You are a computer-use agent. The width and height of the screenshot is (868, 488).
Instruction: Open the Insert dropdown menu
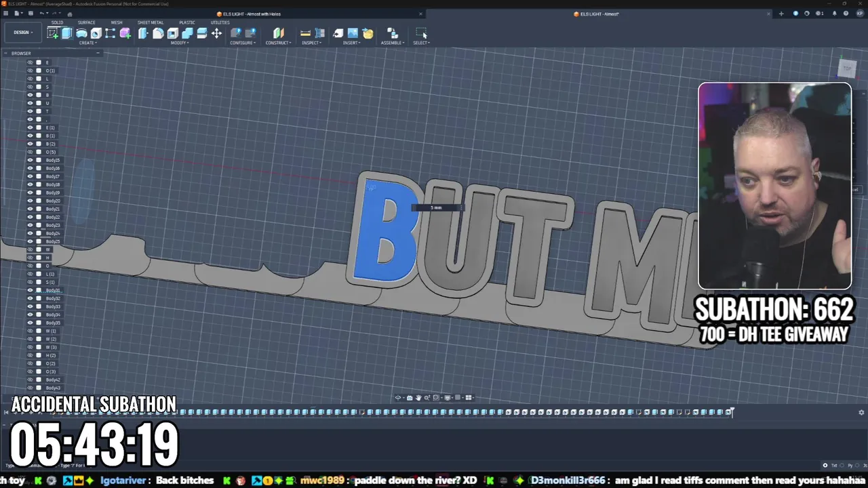tap(352, 43)
